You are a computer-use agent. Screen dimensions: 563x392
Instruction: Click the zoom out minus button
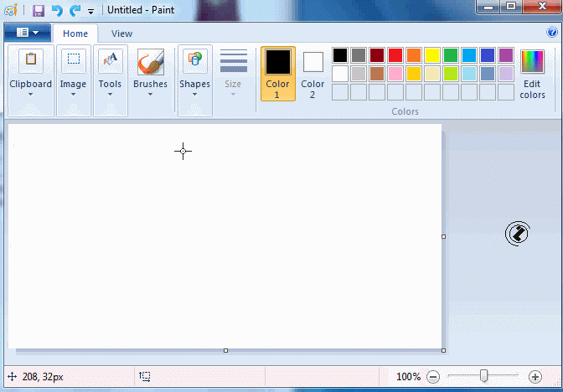coord(433,377)
